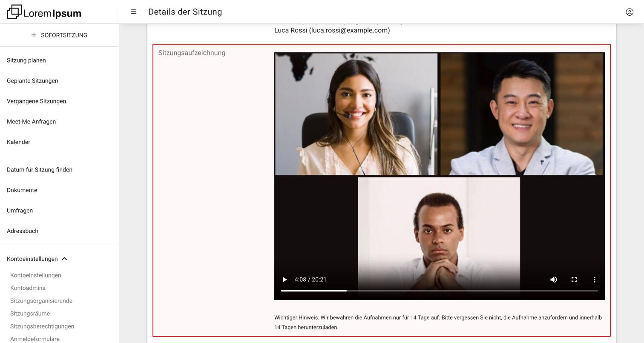Image resolution: width=644 pixels, height=343 pixels.
Task: Mute the video volume
Action: (x=554, y=280)
